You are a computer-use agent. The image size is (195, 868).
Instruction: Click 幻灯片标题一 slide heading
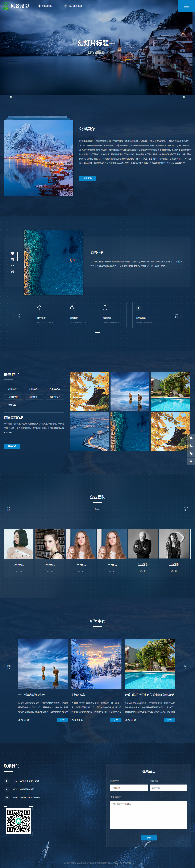[x=96, y=43]
